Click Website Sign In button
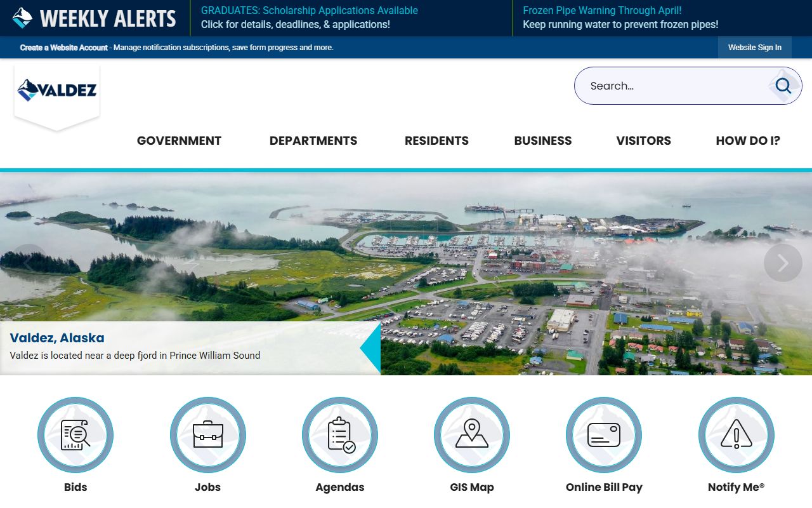Viewport: 812px width, 508px height. click(x=755, y=48)
